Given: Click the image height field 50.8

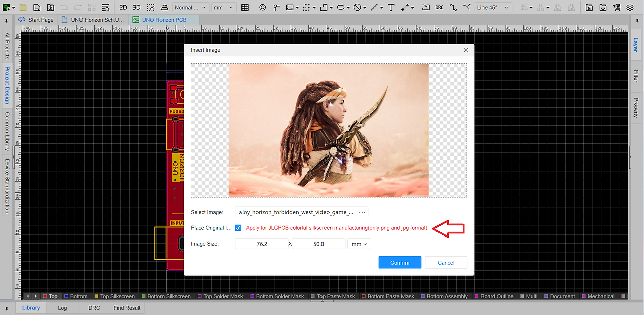Looking at the screenshot, I should point(318,244).
